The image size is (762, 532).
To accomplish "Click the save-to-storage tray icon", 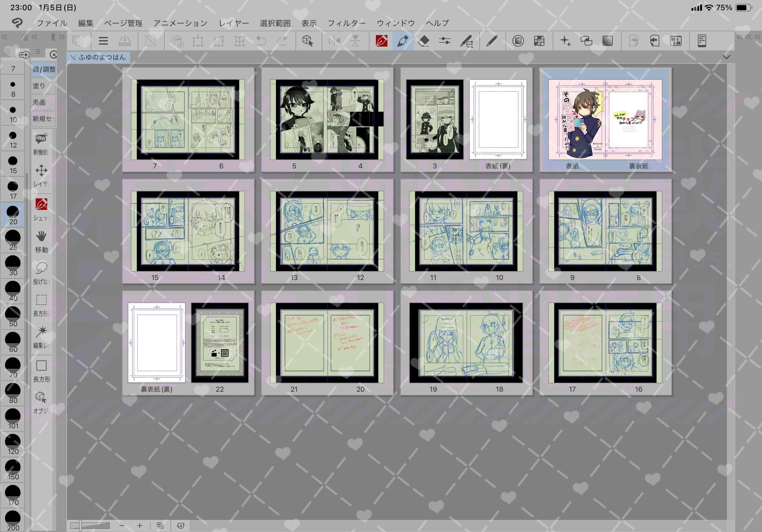I will point(124,41).
